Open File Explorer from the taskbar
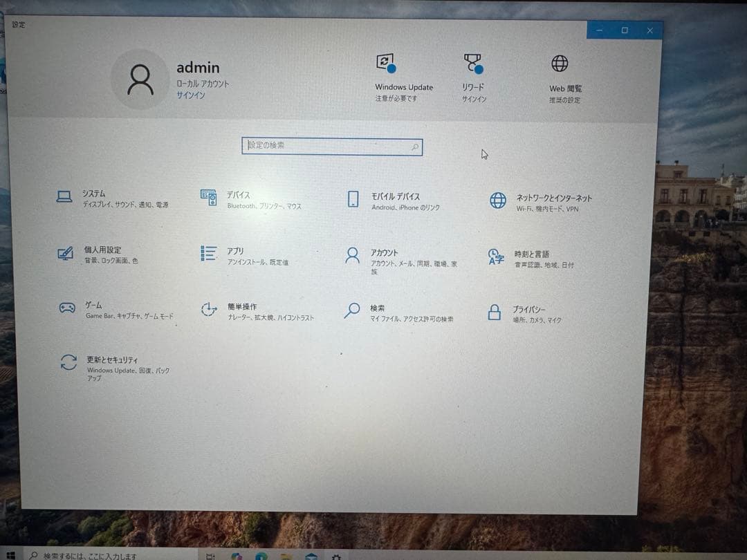This screenshot has height=560, width=747. [x=286, y=556]
